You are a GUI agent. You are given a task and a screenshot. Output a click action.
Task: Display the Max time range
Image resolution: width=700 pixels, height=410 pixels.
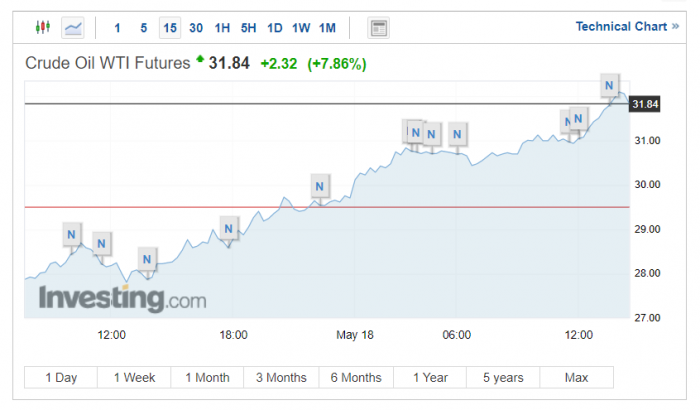pyautogui.click(x=576, y=377)
